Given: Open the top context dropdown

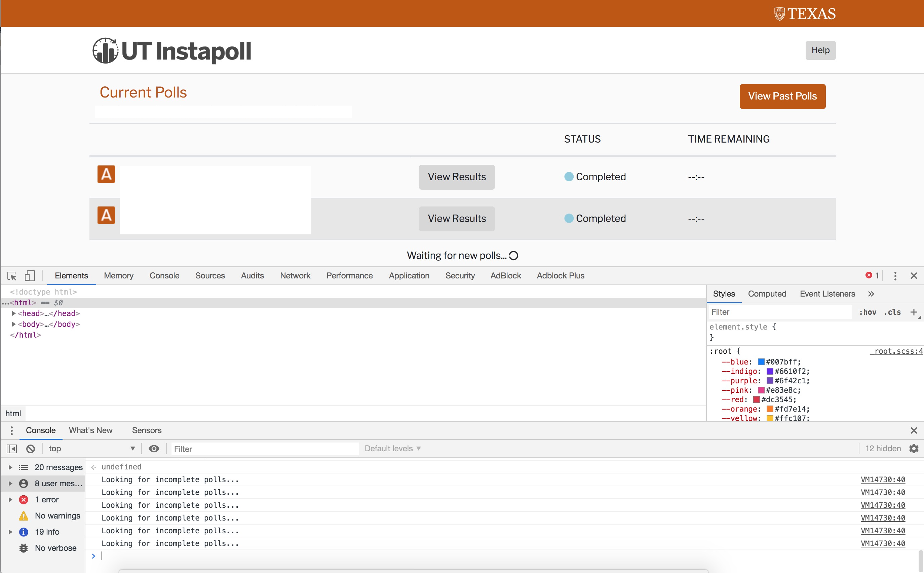Looking at the screenshot, I should pyautogui.click(x=91, y=449).
